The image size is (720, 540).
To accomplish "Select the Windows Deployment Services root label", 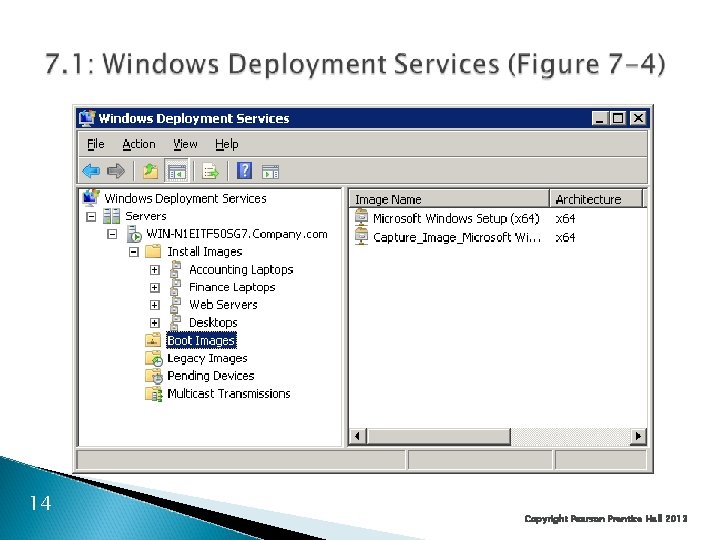I will click(x=185, y=198).
